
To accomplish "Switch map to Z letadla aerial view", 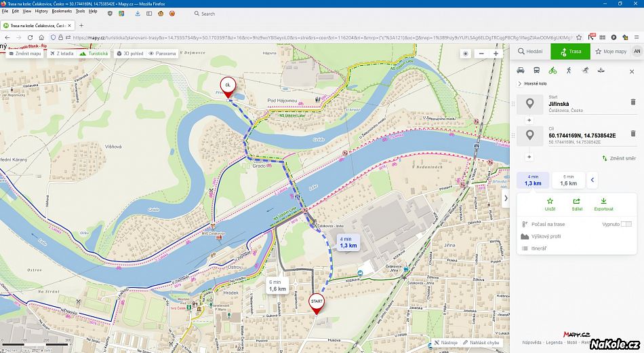I will 61,53.
